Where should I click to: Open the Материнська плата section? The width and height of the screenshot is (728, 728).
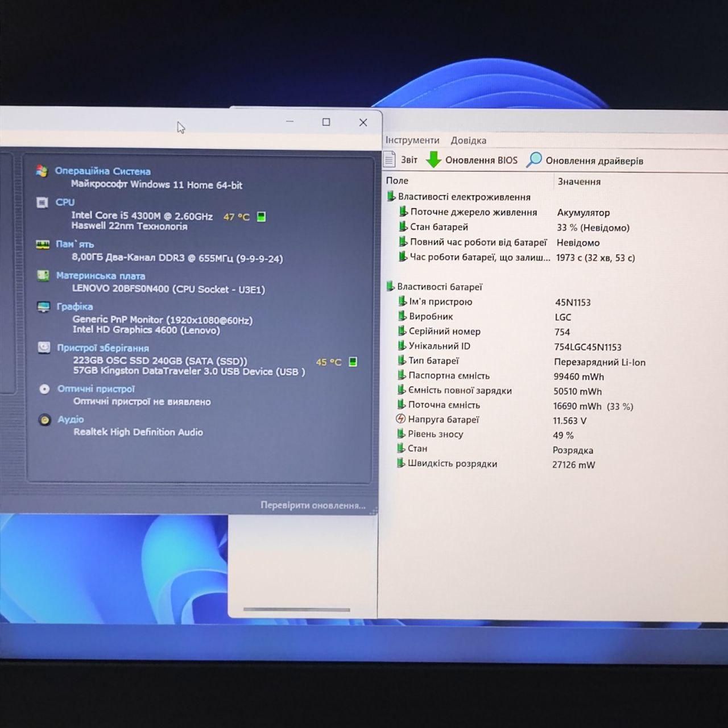[x=101, y=276]
